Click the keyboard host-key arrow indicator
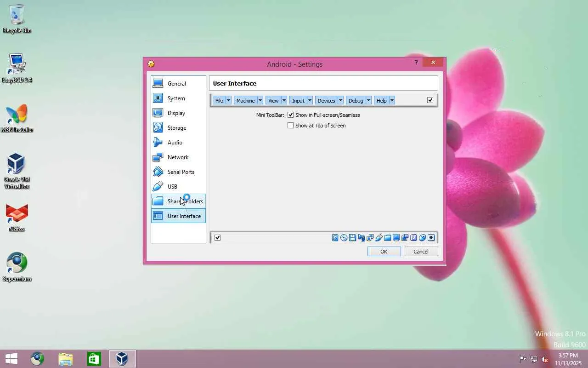588x368 pixels. tap(431, 238)
